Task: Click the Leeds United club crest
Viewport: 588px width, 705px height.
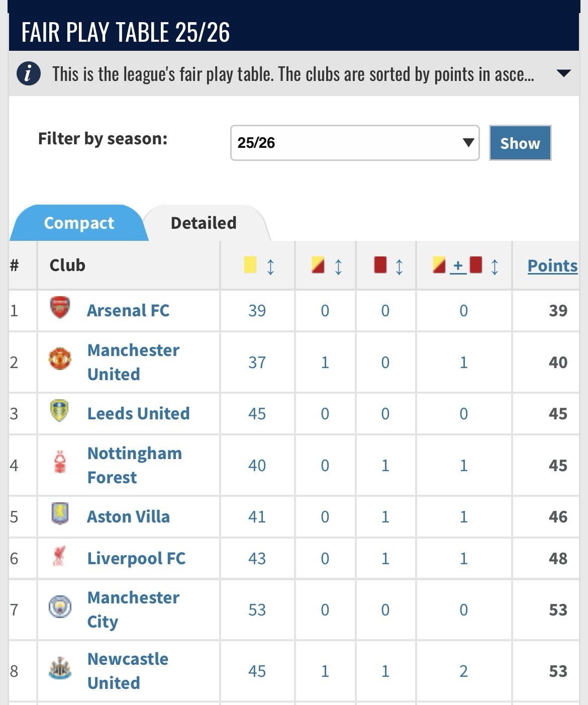Action: pos(59,411)
